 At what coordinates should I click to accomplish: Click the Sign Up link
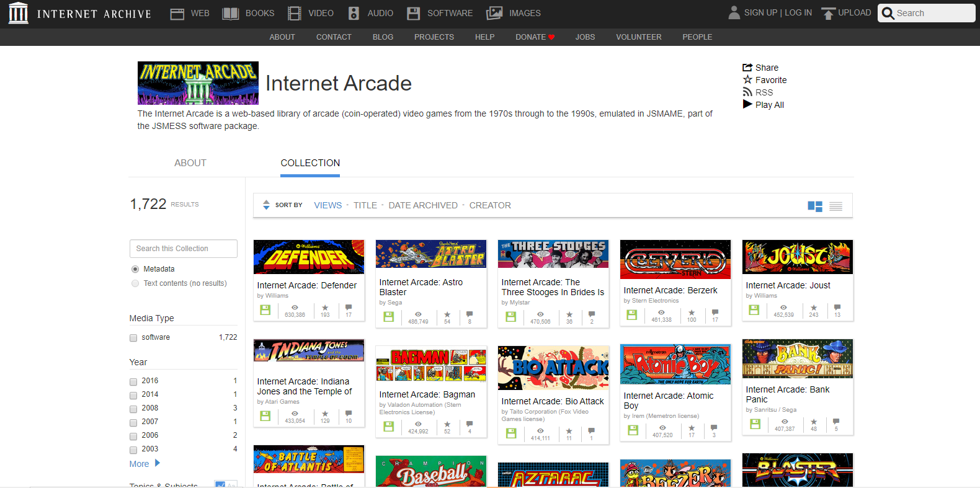point(760,13)
